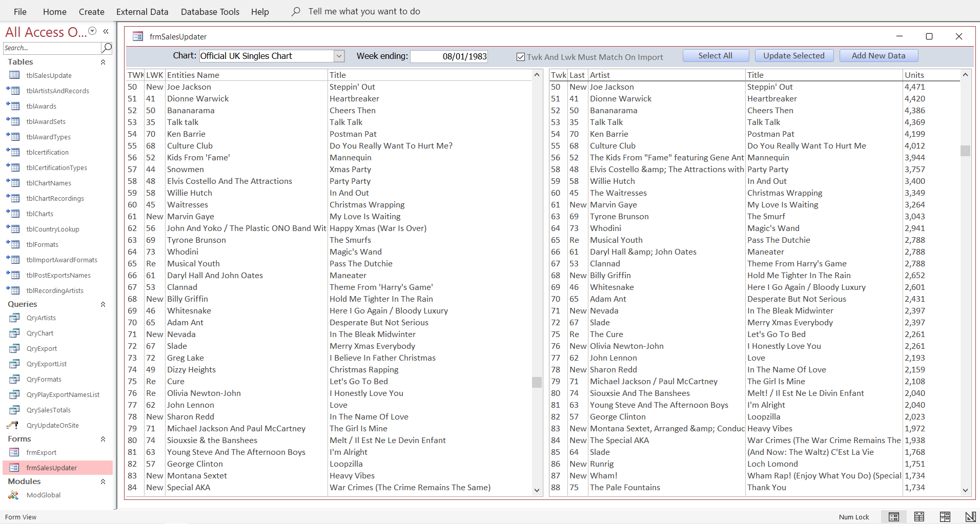
Task: Select Greg Lake row in left list
Action: tap(329, 358)
